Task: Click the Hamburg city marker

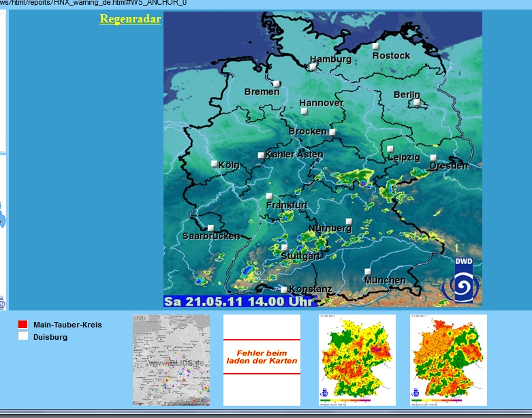Action: pos(313,67)
